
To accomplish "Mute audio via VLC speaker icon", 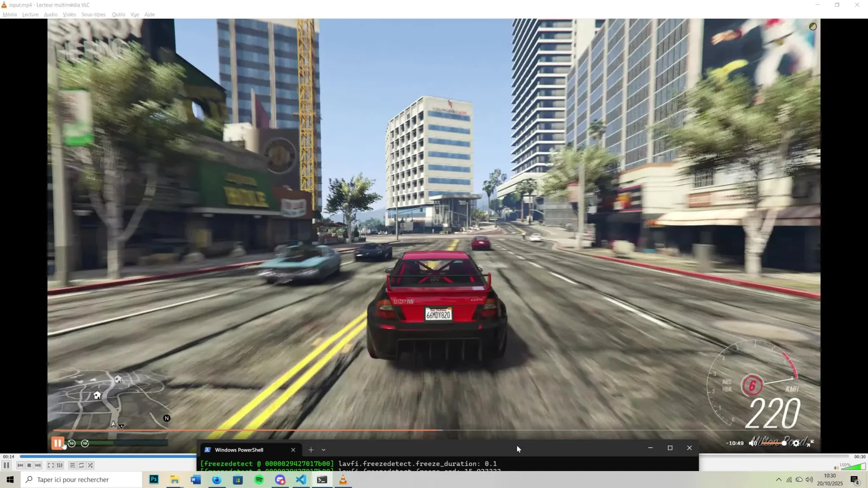I will tap(836, 468).
